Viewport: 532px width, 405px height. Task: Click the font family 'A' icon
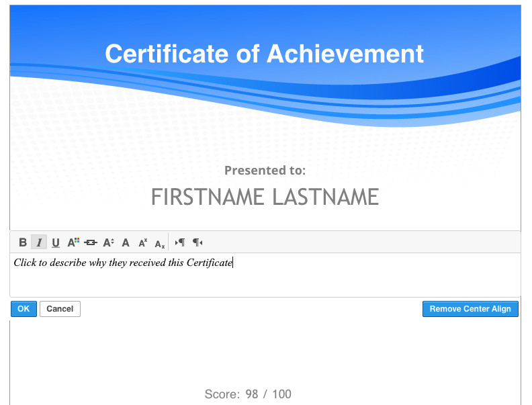[x=126, y=242]
